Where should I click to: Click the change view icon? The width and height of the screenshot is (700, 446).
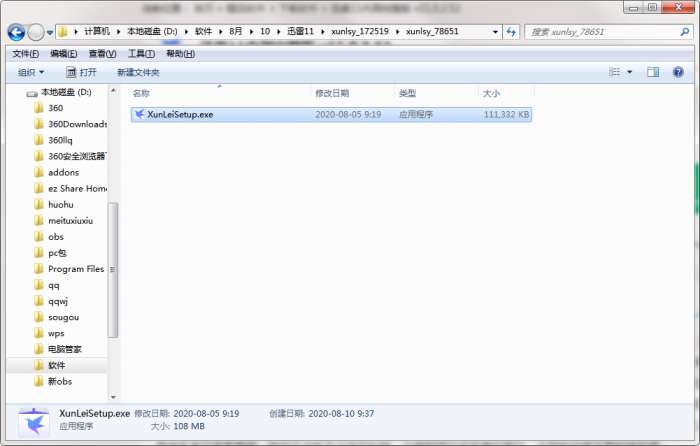click(x=615, y=72)
